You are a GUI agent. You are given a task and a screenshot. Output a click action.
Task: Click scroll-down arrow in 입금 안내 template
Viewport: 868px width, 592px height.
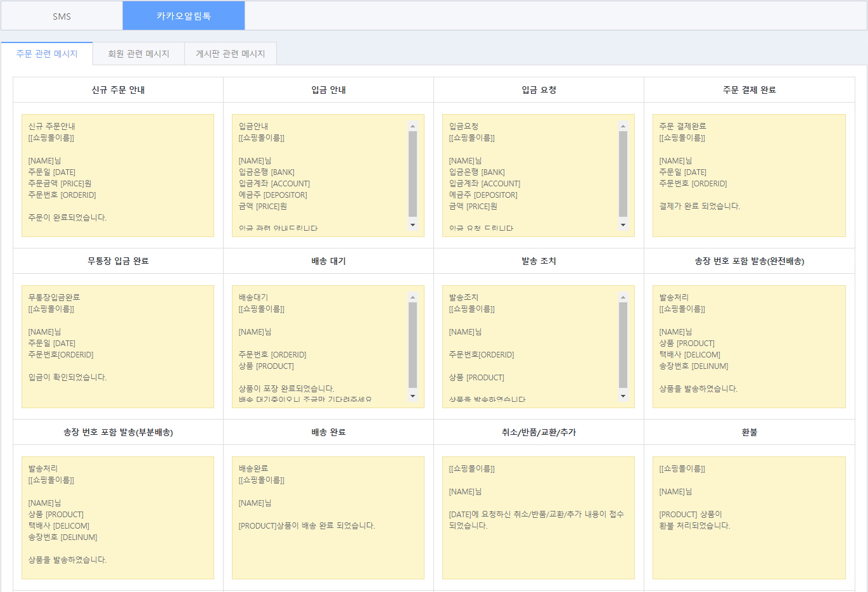tap(412, 225)
